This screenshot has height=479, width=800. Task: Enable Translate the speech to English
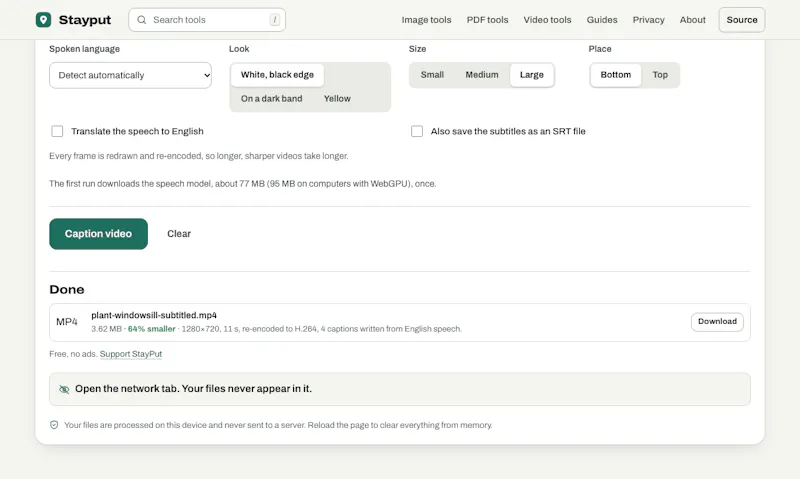coord(57,131)
